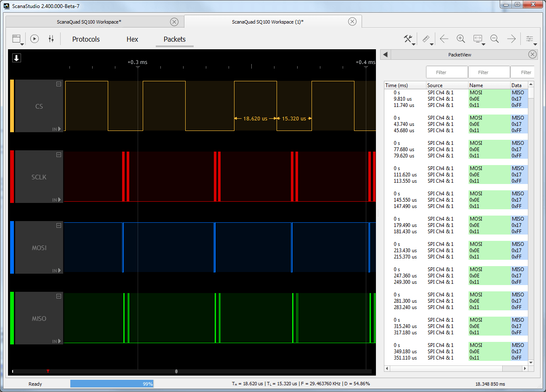Click the waveform timeline scroll handle

176,371
